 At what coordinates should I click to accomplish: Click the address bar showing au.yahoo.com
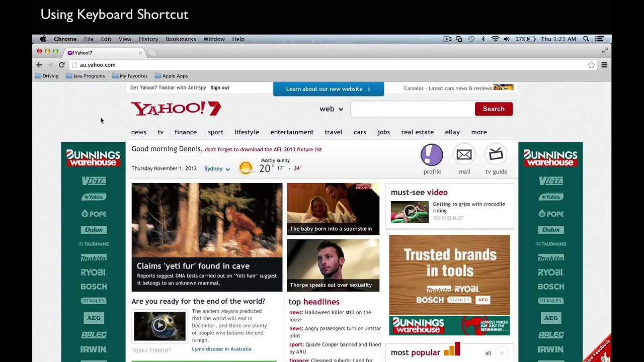coord(332,65)
